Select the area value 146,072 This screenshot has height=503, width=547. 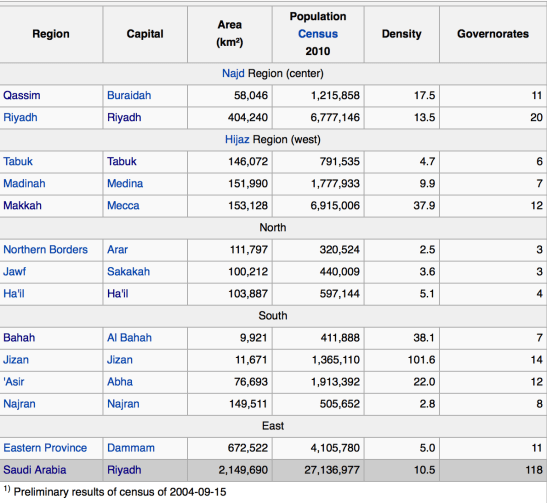(x=248, y=162)
